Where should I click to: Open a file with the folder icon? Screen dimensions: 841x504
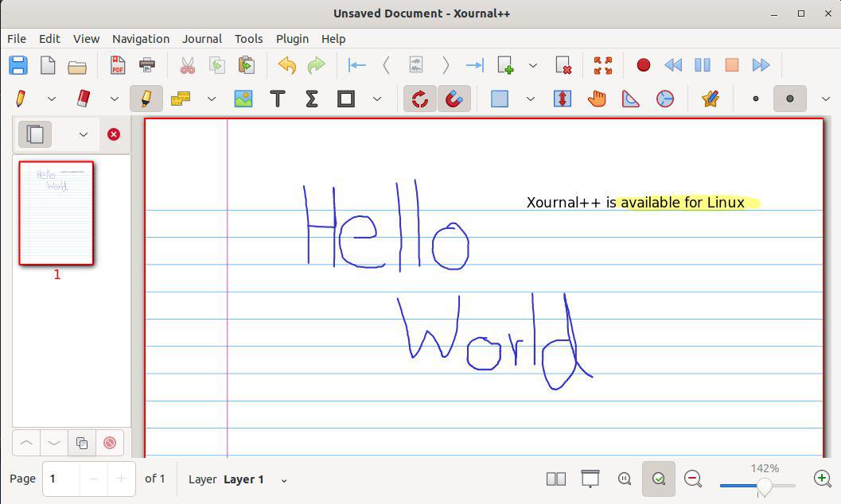click(x=77, y=67)
